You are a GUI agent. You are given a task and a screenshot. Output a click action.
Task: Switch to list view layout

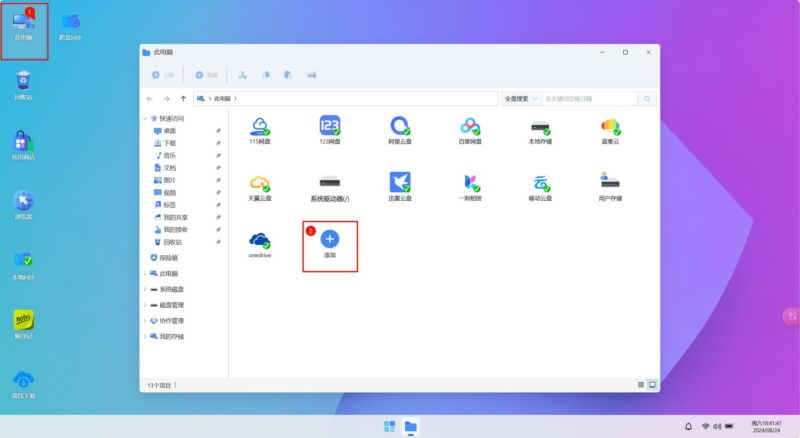[641, 384]
